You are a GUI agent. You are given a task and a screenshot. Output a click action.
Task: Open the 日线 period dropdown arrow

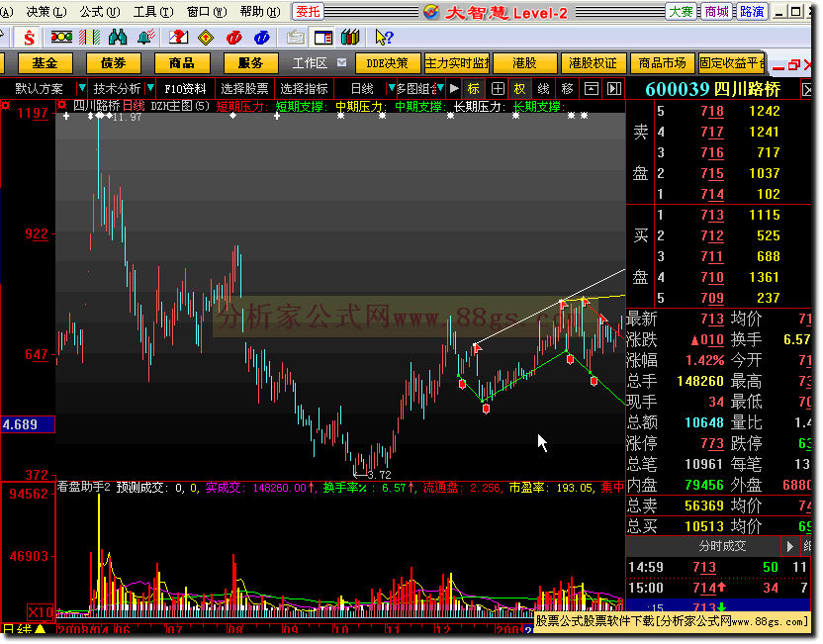[x=391, y=88]
